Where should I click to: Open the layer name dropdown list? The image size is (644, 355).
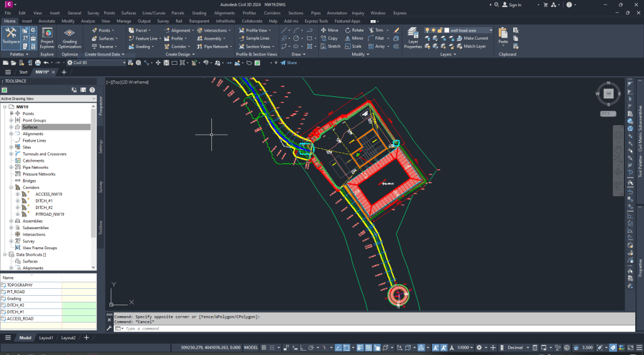pyautogui.click(x=491, y=30)
